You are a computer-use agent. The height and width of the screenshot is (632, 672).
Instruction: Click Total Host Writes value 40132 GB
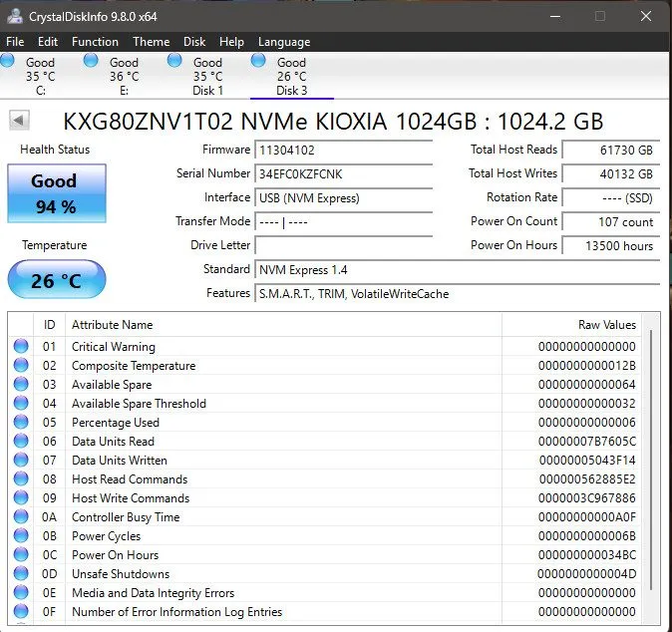(x=611, y=174)
